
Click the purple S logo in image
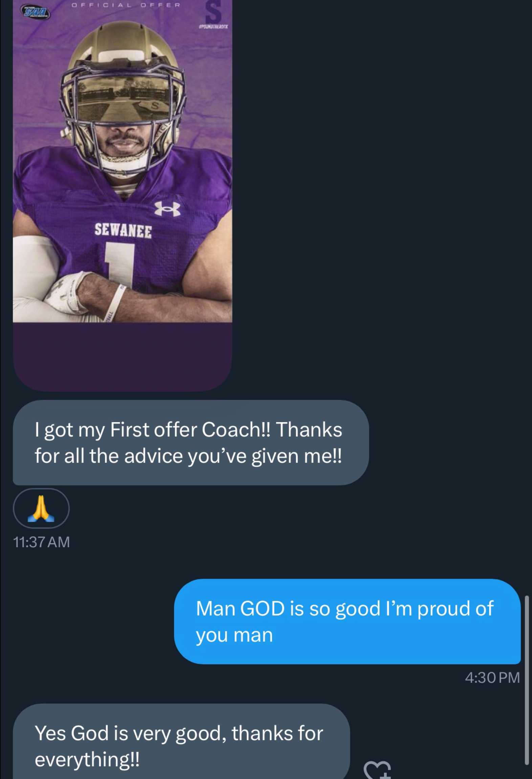[x=213, y=12]
